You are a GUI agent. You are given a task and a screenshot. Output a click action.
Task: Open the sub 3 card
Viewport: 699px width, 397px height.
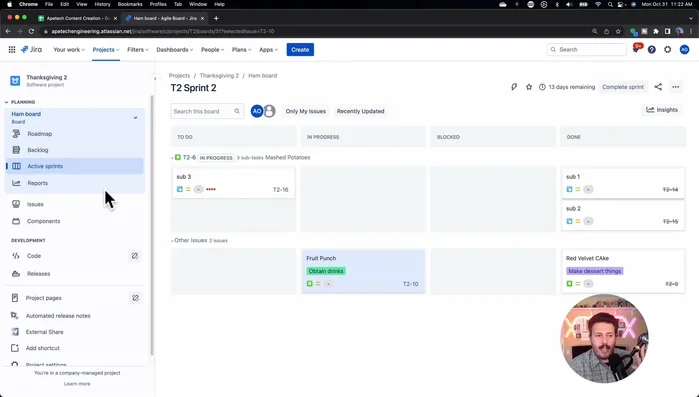(233, 183)
